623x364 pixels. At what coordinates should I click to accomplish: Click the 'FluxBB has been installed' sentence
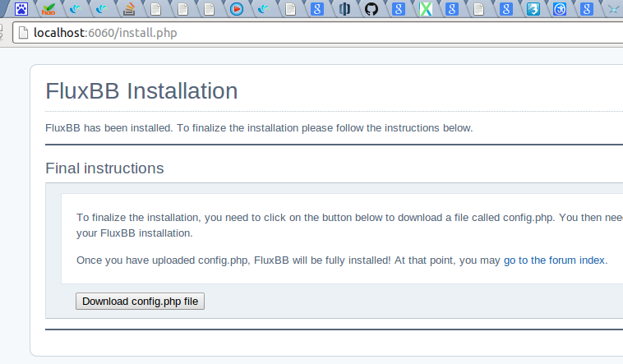point(259,128)
